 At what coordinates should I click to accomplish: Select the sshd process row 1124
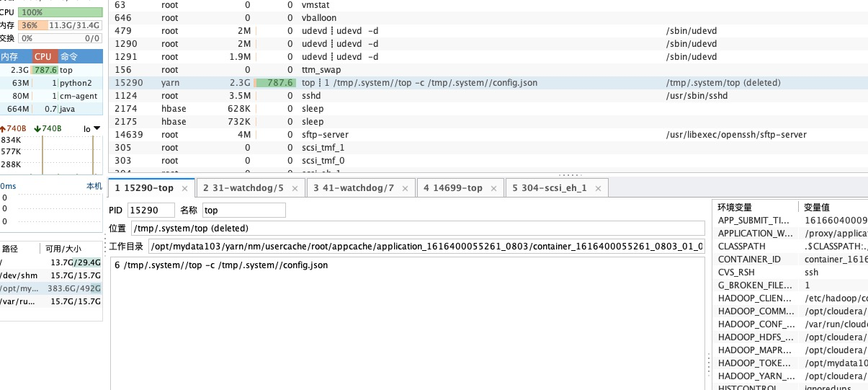(x=488, y=96)
